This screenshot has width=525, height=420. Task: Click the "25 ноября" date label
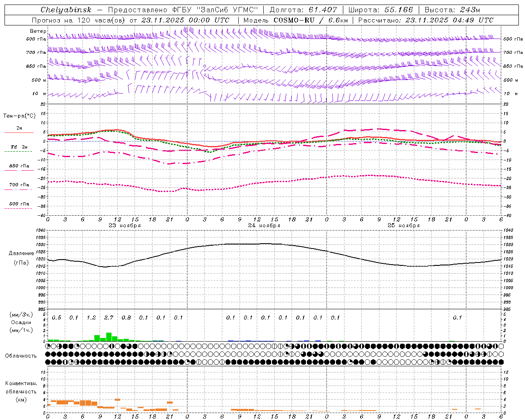click(x=404, y=225)
